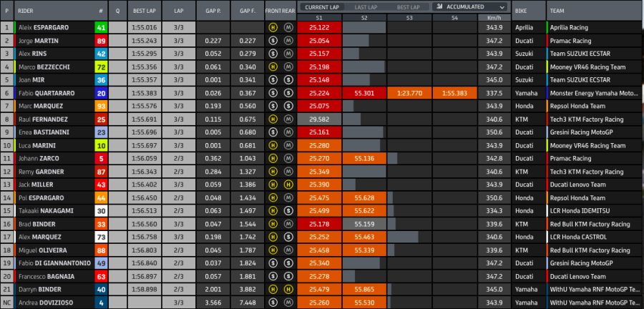Click the position 1 cell
This screenshot has height=309, width=644.
[6, 27]
